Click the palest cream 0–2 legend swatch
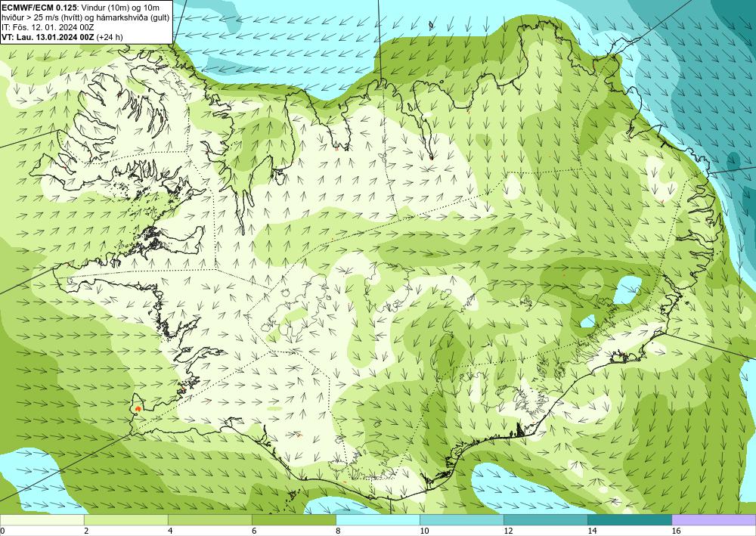Viewport: 756px width, 536px height. (42, 520)
